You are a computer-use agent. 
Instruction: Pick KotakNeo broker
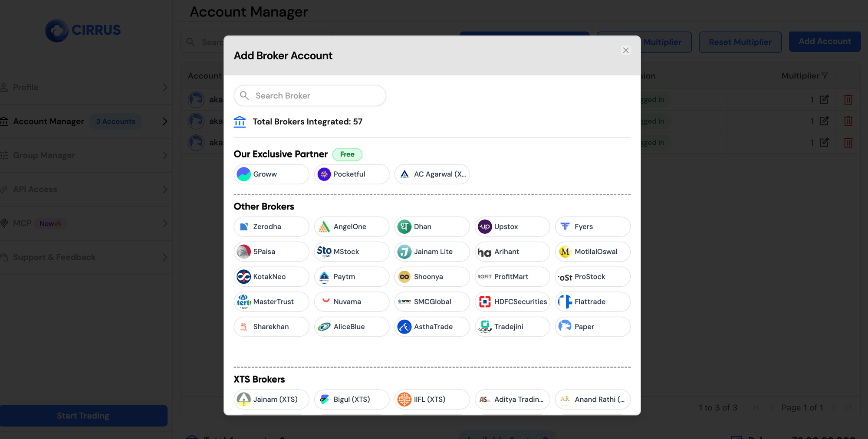coord(271,277)
